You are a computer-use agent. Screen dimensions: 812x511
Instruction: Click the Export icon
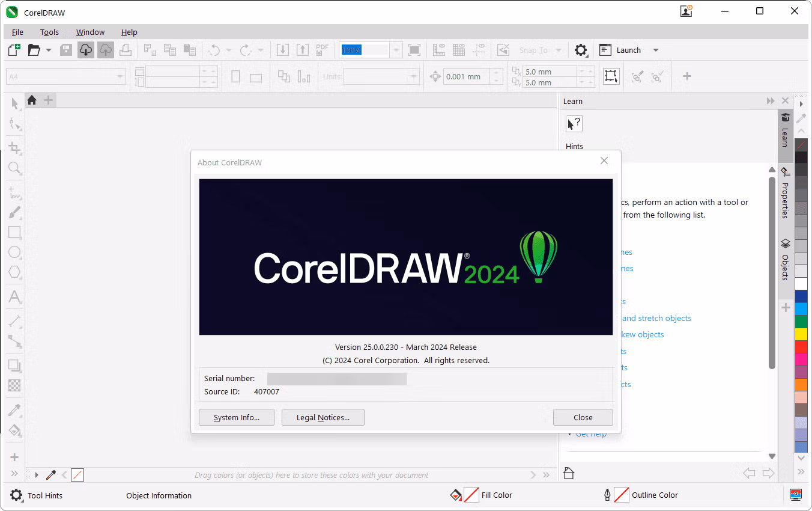pyautogui.click(x=303, y=50)
